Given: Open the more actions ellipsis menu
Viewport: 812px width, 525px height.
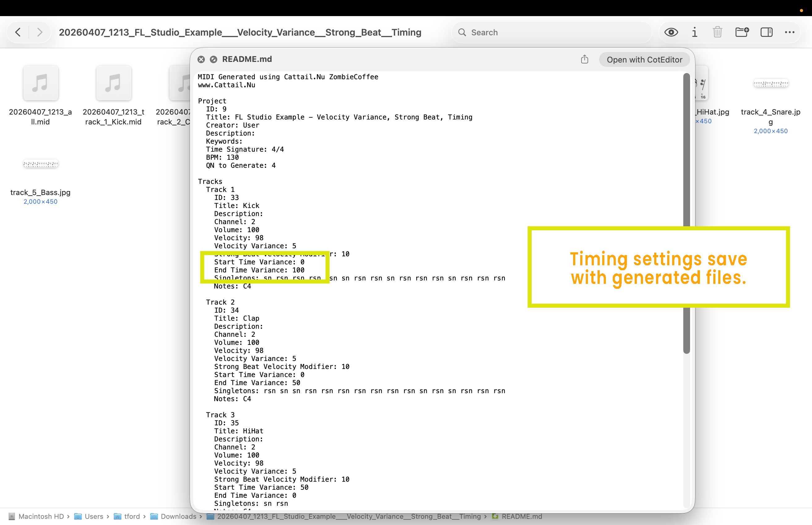Looking at the screenshot, I should pyautogui.click(x=789, y=33).
